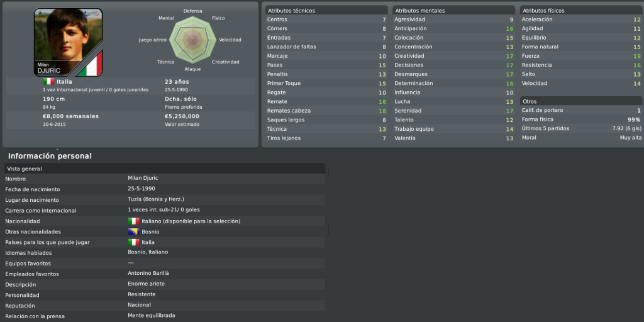The width and height of the screenshot is (644, 322).
Task: Click Milan Djuric's player portrait photo
Action: [68, 41]
